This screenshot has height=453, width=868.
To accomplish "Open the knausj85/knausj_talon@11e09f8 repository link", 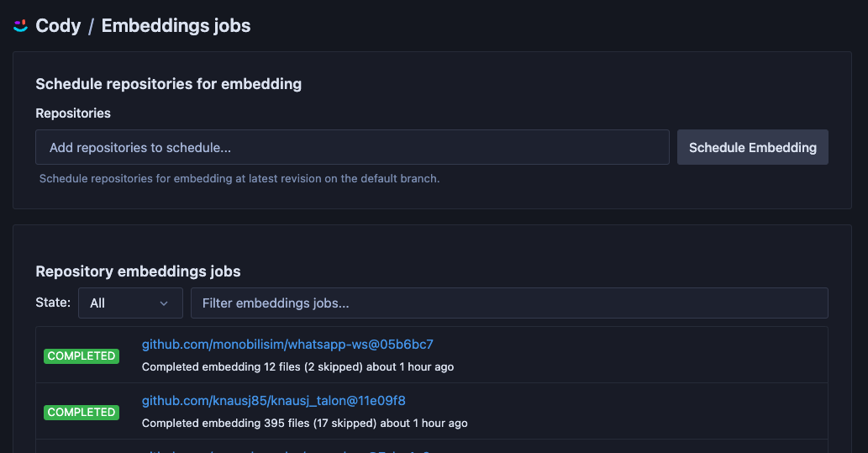I will 273,400.
